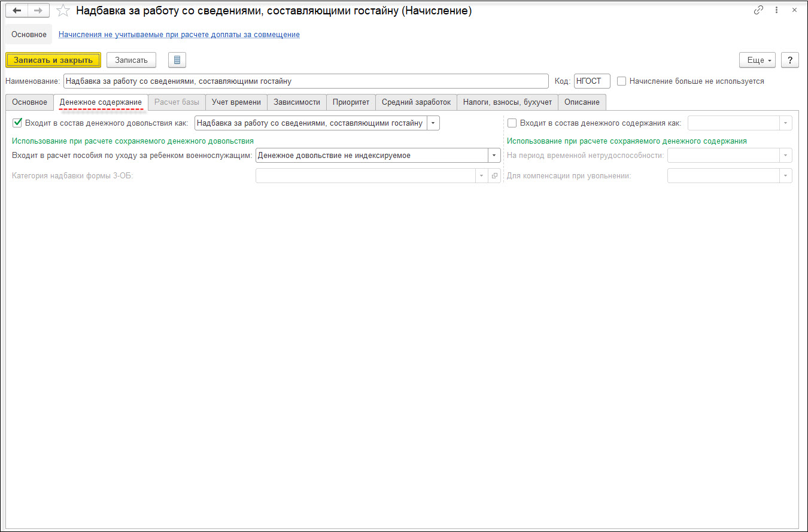Screen dimensions: 808x532
Task: Click the form title Надбавка за работу (Начисление)
Action: point(274,11)
